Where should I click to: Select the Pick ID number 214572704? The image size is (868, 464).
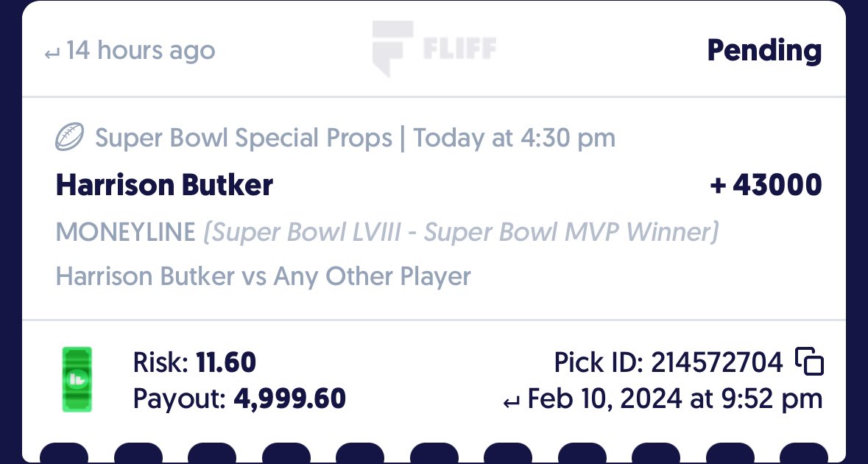[717, 362]
